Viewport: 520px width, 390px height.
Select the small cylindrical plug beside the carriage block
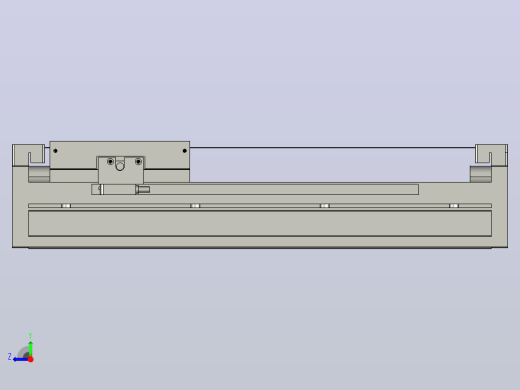144,190
